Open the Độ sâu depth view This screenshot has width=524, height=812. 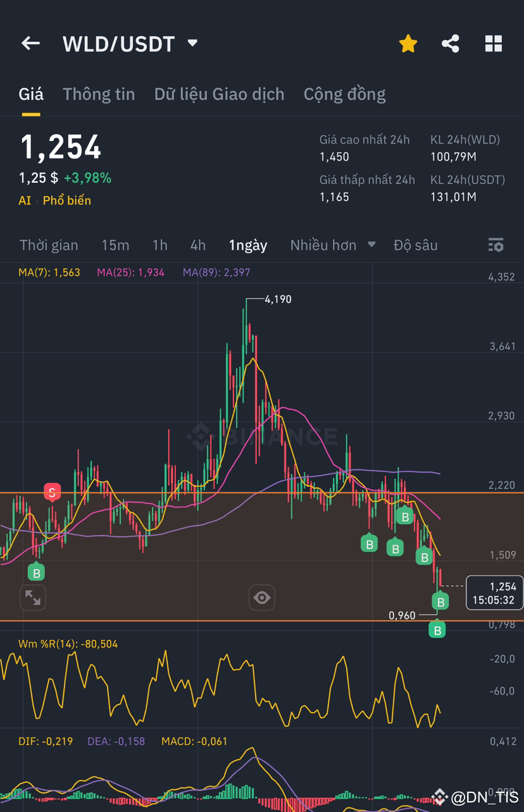(415, 245)
